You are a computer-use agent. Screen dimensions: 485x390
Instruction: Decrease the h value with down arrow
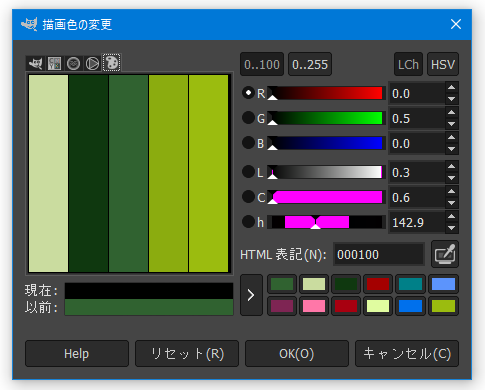(452, 228)
